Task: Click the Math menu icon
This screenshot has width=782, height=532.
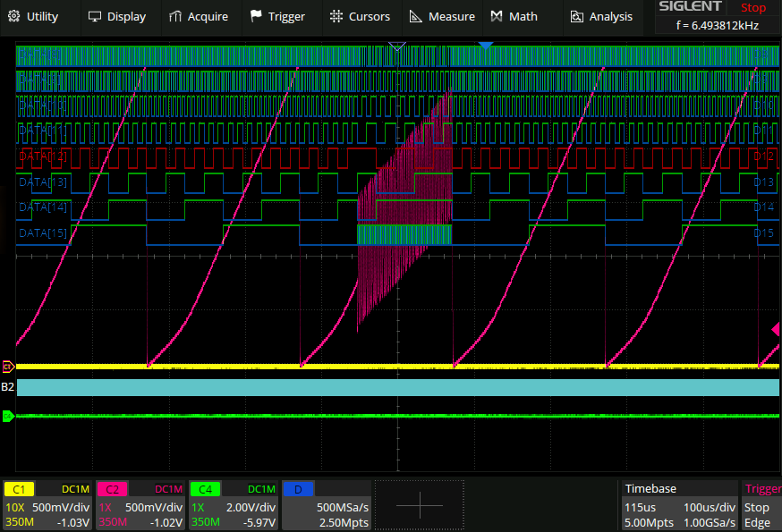Action: (497, 16)
